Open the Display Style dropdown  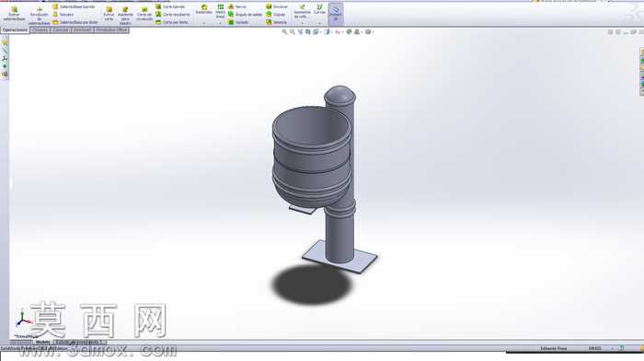click(x=328, y=31)
